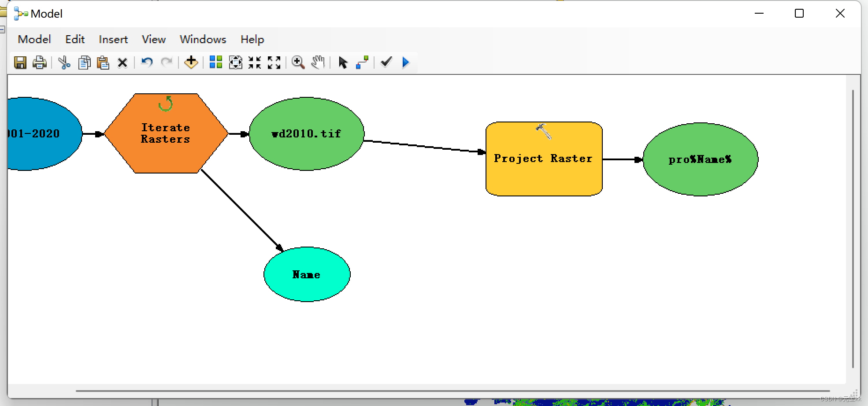
Task: Select the blue 2001-2020 input oval
Action: 44,134
